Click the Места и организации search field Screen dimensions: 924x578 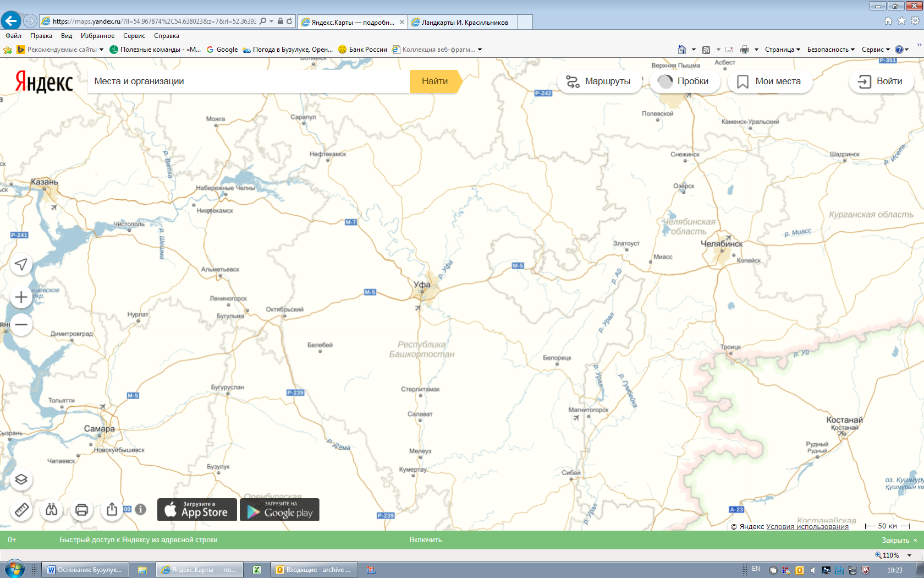[x=249, y=81]
